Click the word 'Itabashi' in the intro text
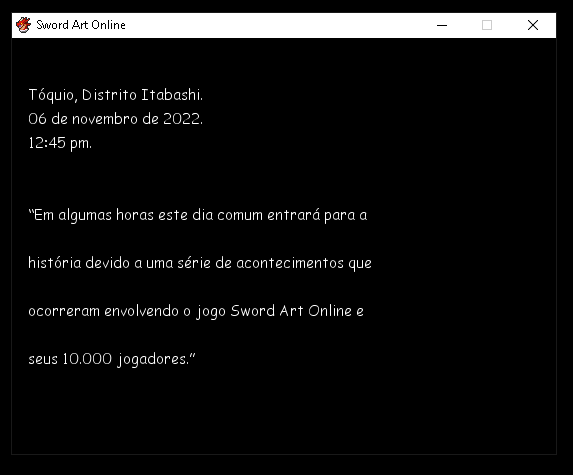Image resolution: width=573 pixels, height=475 pixels. click(x=172, y=95)
